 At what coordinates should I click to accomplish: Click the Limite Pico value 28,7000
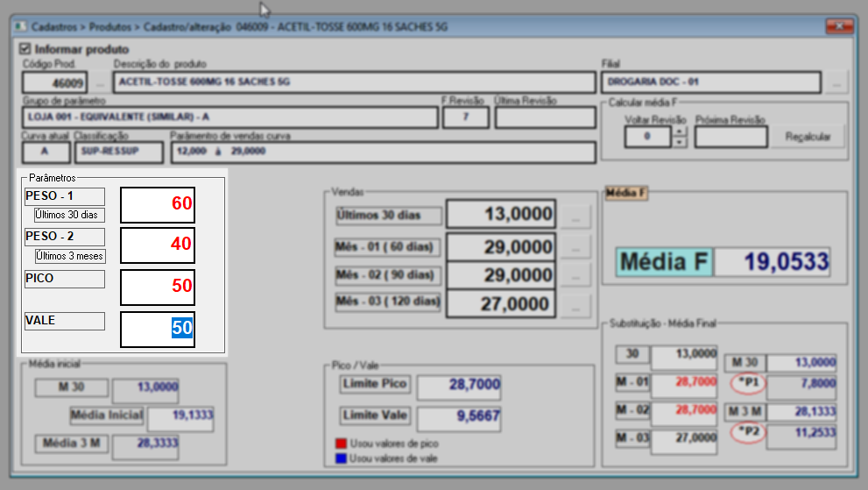click(x=459, y=387)
